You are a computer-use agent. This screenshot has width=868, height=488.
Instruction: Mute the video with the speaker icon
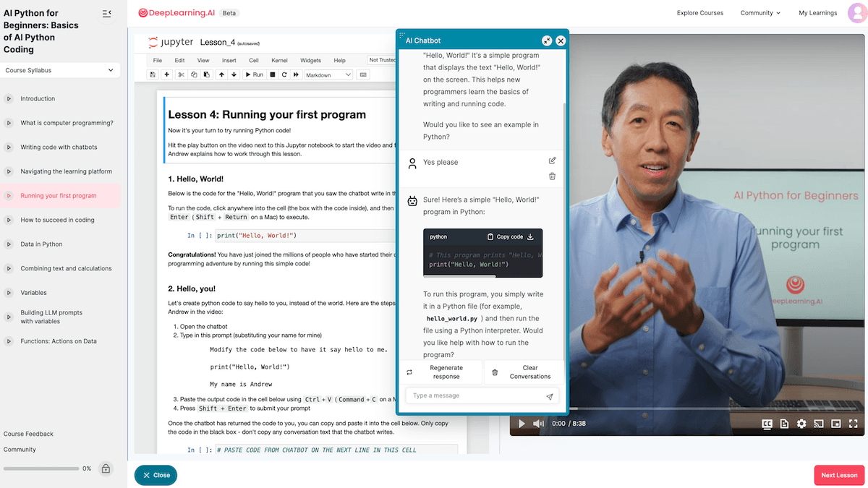pyautogui.click(x=537, y=423)
